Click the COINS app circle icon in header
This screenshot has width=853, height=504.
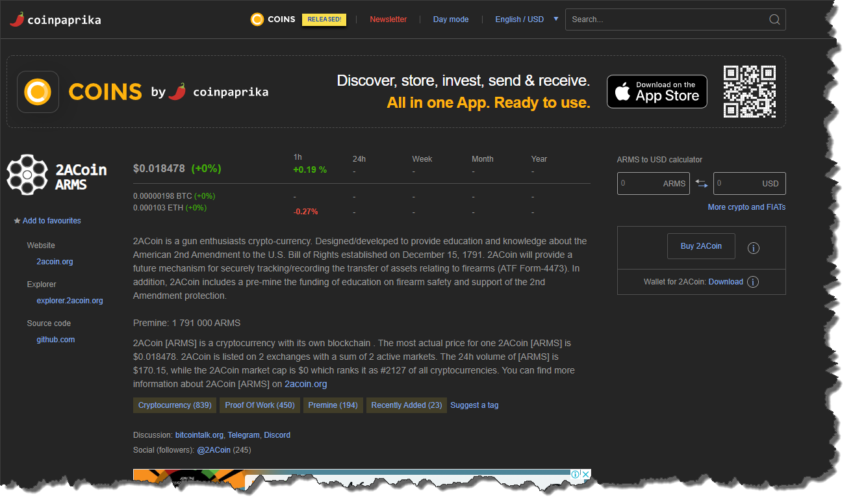click(x=257, y=19)
